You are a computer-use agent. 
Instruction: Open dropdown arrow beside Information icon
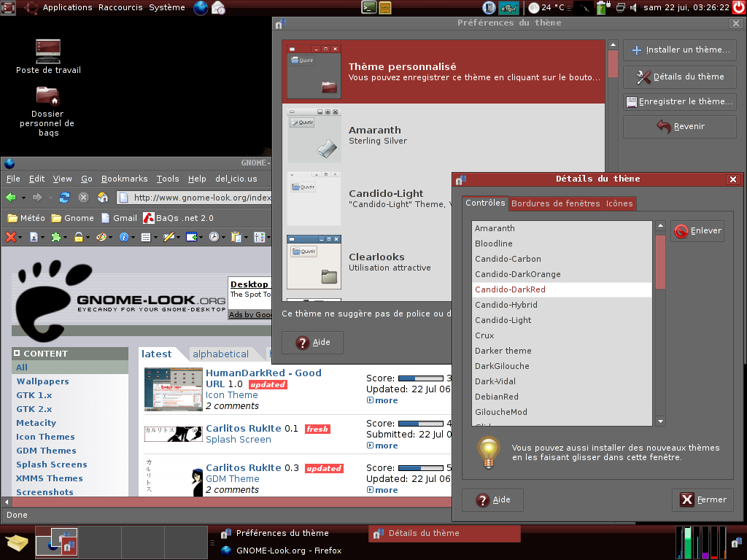click(x=133, y=237)
